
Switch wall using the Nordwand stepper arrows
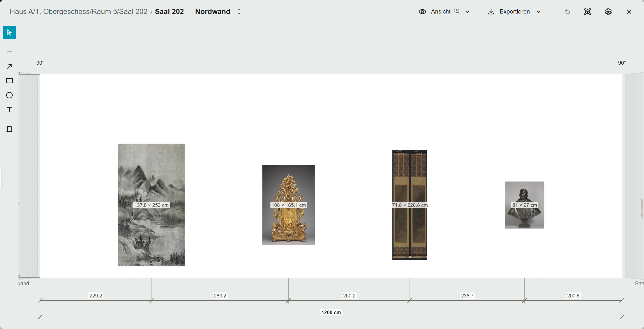(x=239, y=12)
